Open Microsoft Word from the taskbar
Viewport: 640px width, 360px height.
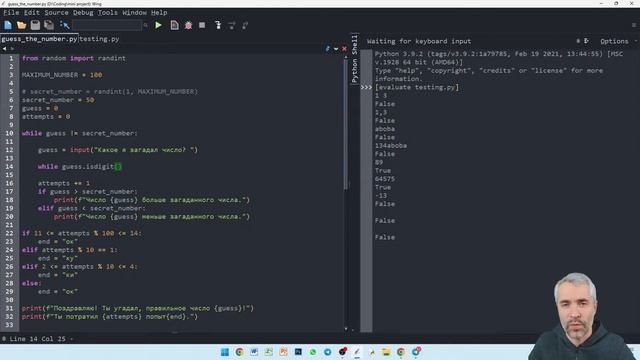coord(254,352)
